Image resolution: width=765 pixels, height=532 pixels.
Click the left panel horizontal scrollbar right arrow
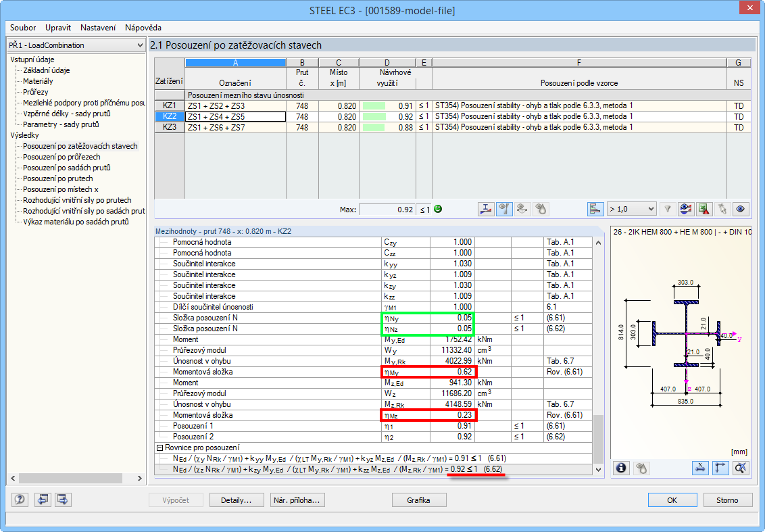coord(139,479)
